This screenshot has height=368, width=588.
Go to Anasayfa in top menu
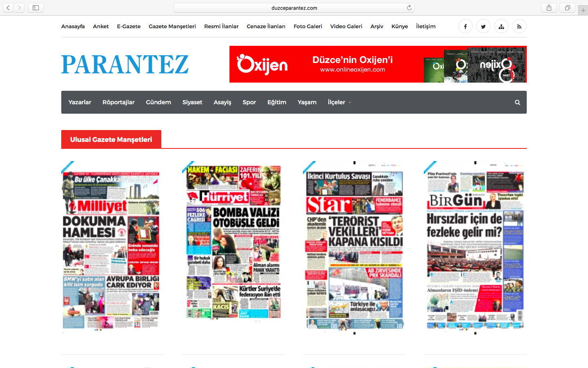coord(73,27)
